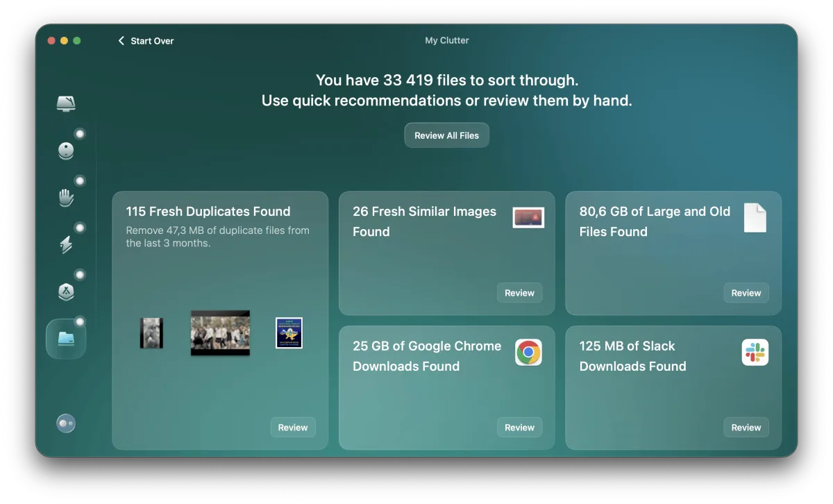Close the window with red button
This screenshot has height=504, width=833.
click(51, 41)
